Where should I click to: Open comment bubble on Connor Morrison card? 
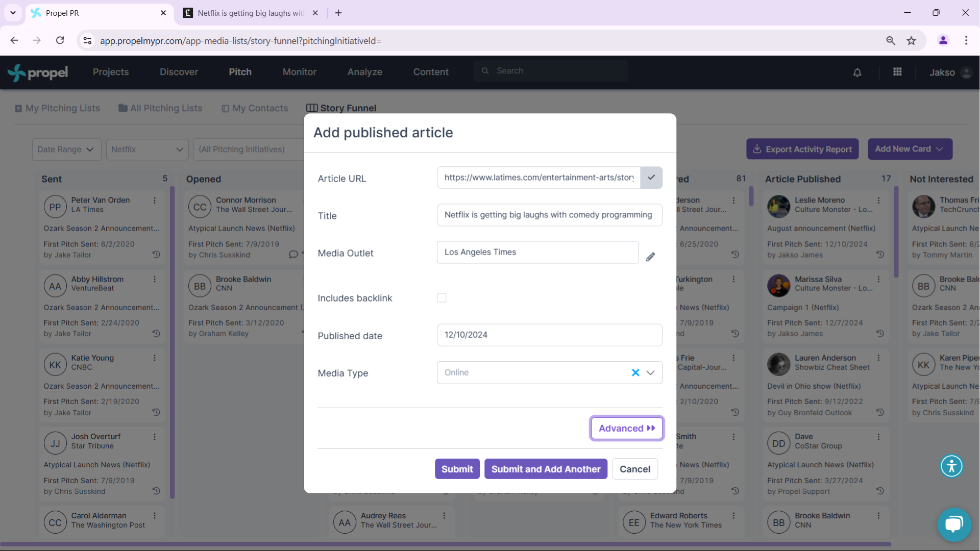point(293,254)
